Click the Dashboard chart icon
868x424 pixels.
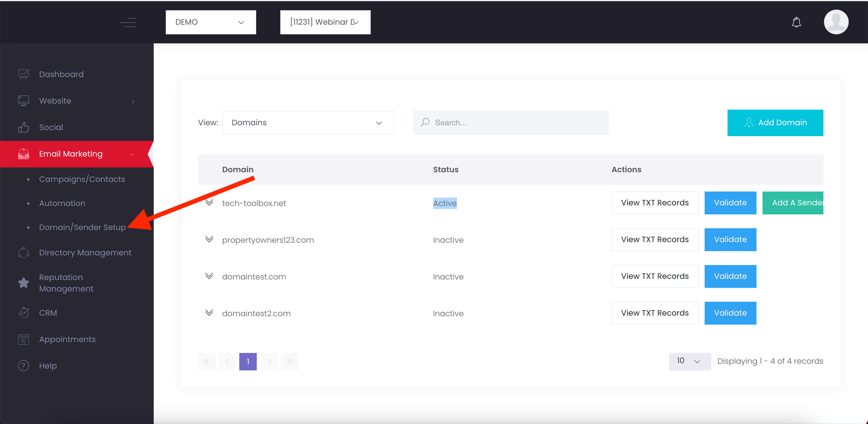[x=24, y=74]
